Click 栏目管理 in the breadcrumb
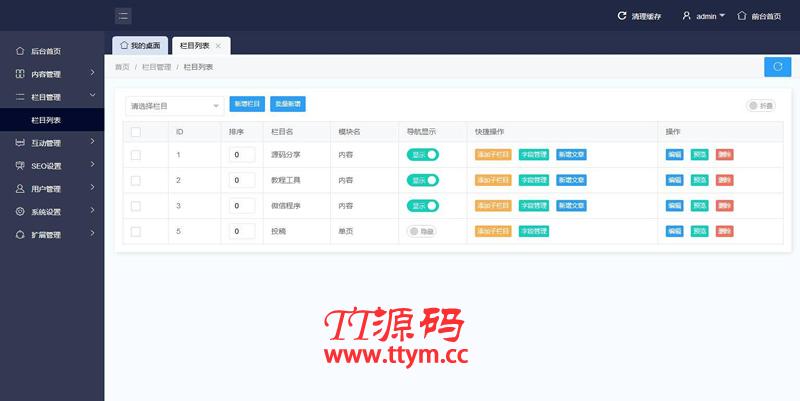The height and width of the screenshot is (401, 800). pyautogui.click(x=157, y=67)
